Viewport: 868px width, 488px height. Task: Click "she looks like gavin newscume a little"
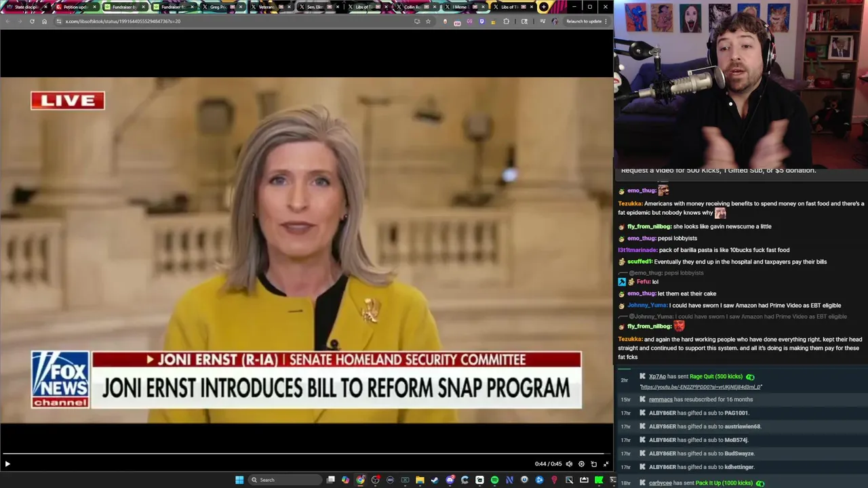[x=722, y=226]
